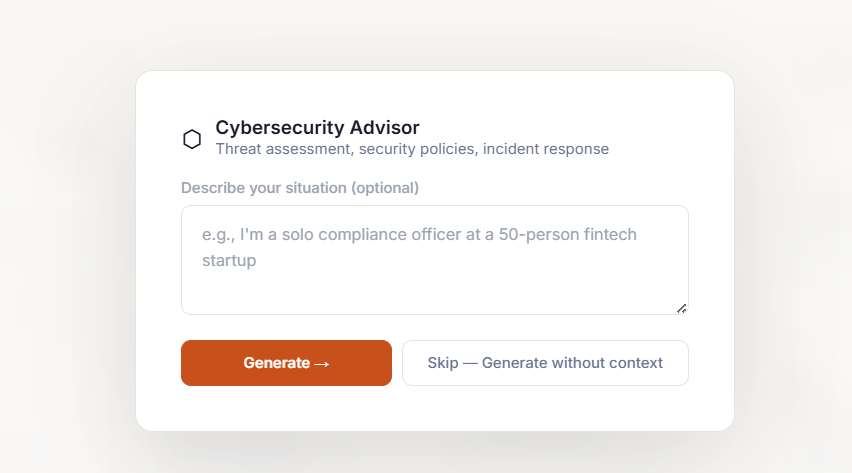The image size is (852, 473).
Task: Click 'Generate without context' text
Action: (x=572, y=363)
